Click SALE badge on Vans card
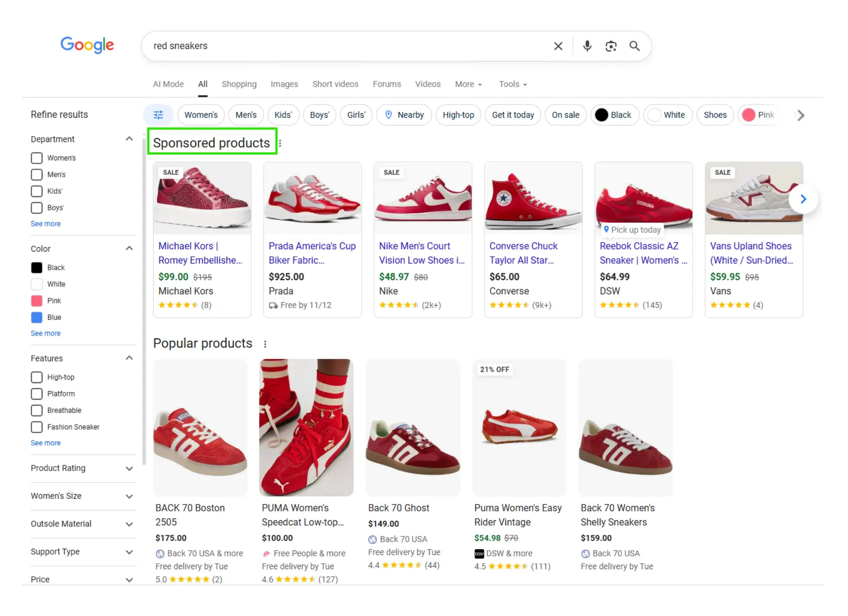 722,172
